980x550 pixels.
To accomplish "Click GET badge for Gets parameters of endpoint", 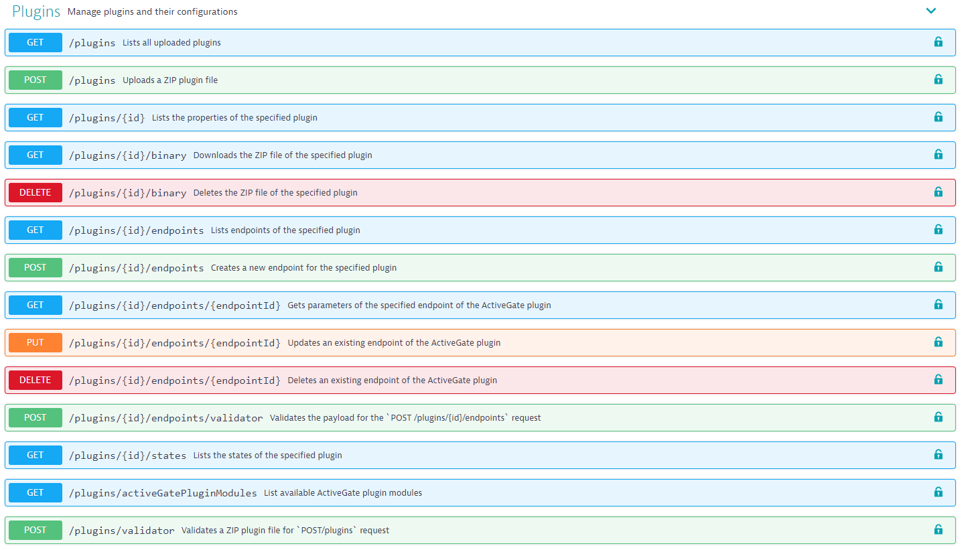I will click(36, 305).
